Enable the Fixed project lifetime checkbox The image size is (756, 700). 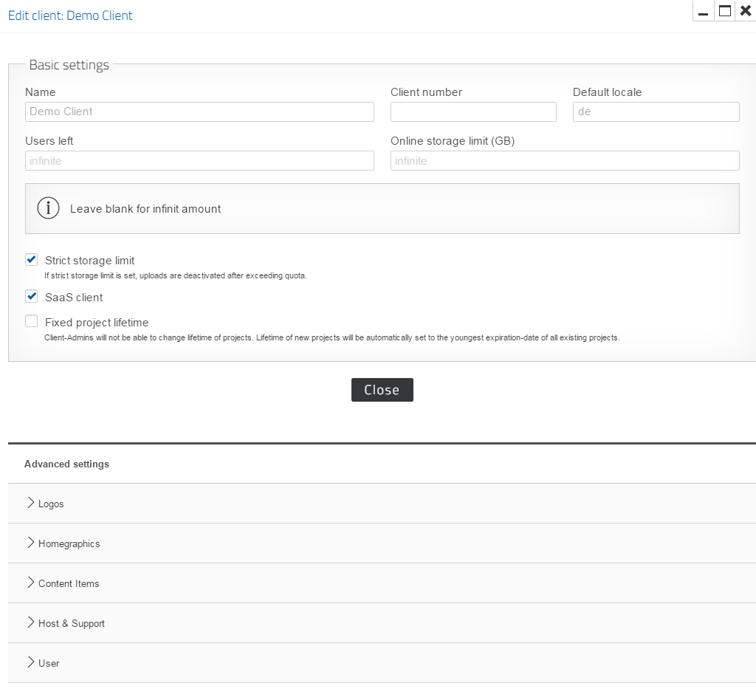[x=31, y=321]
